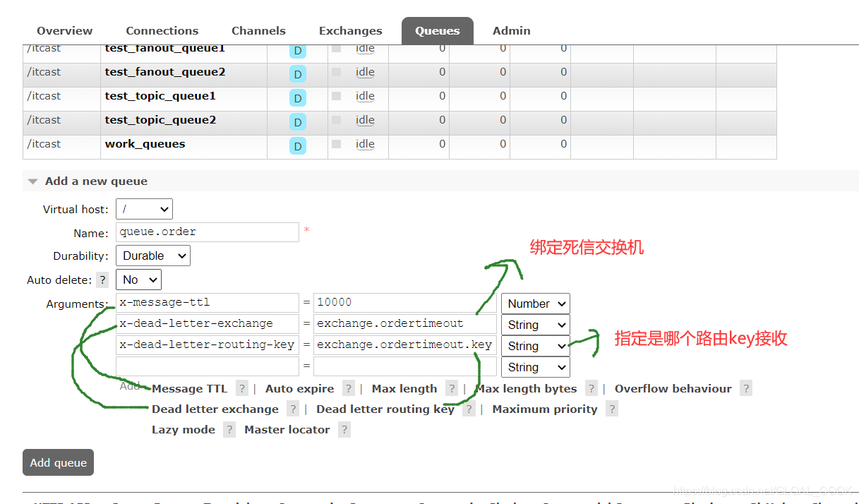
Task: Click the state square of test_topic_queue2
Action: (x=336, y=120)
